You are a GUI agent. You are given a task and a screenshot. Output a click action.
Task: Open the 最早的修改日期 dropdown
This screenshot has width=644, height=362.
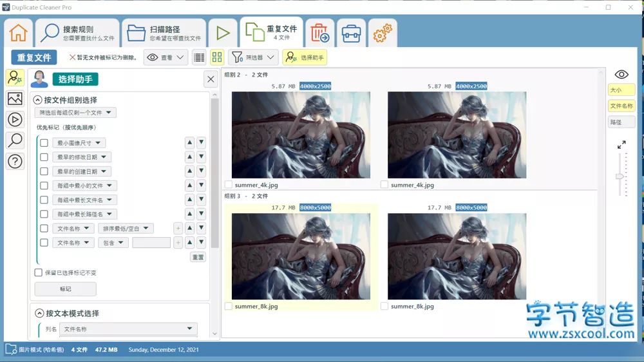tap(82, 157)
